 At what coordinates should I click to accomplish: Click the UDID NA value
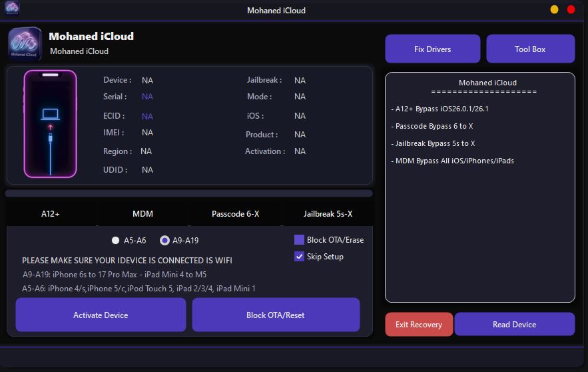pyautogui.click(x=147, y=170)
